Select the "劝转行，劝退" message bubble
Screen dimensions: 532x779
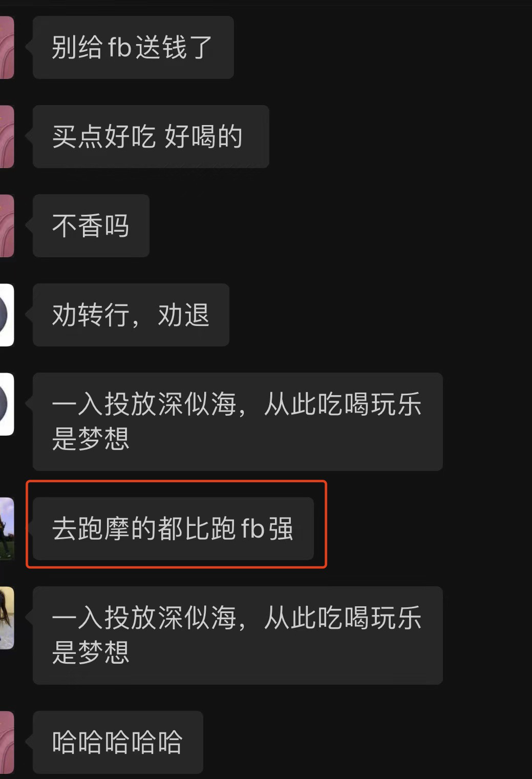(131, 315)
